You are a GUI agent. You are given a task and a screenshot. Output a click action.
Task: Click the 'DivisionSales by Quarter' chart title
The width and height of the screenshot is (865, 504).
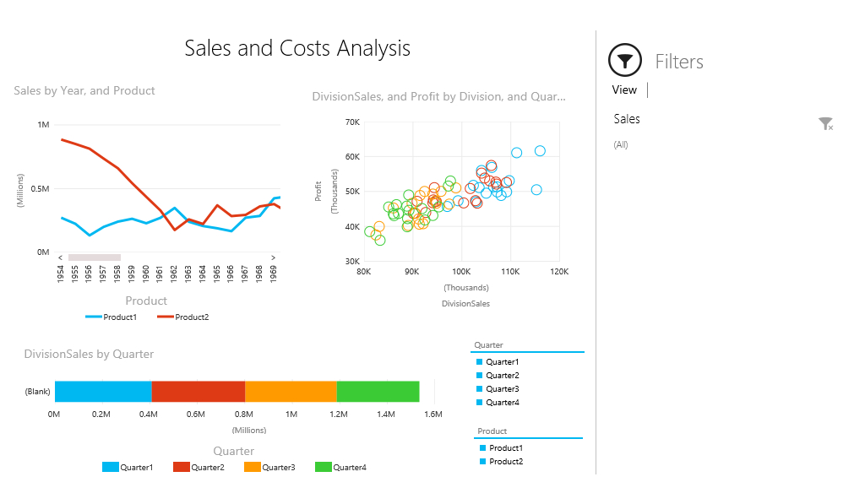point(89,355)
